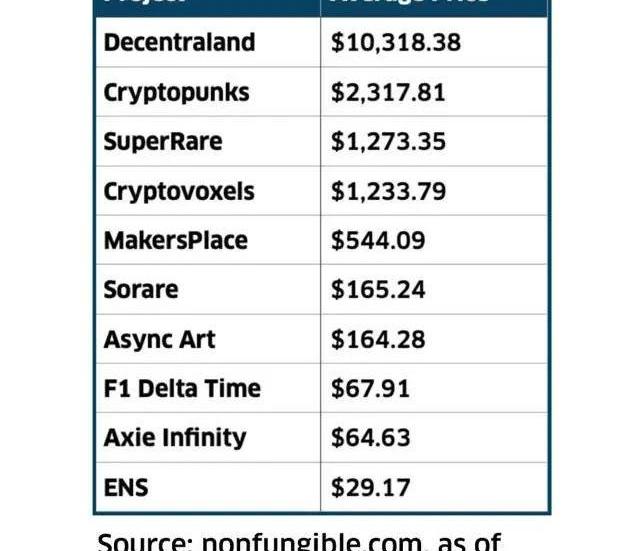Select the $67.91 price cell
Screen dimensions: 632x551
[x=434, y=388]
